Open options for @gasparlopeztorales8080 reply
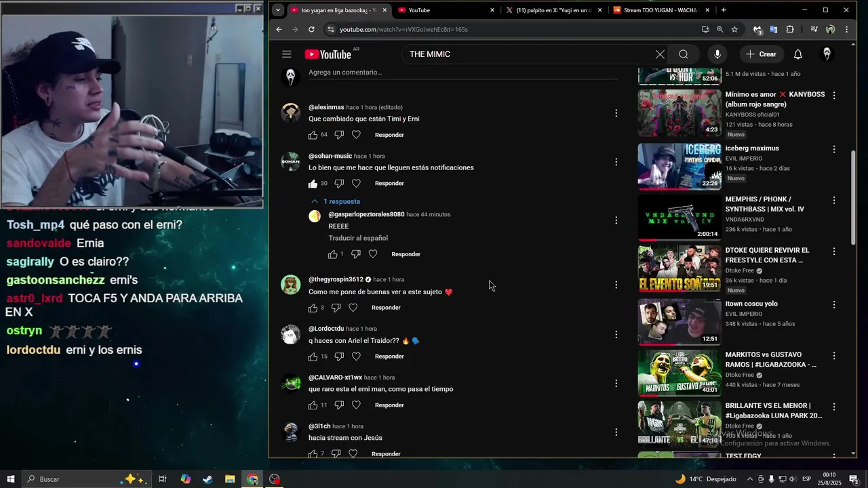Viewport: 868px width, 488px height. [x=616, y=220]
